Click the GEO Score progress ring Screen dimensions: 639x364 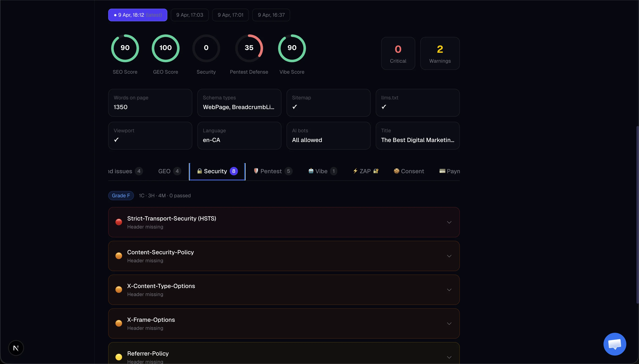pyautogui.click(x=165, y=48)
